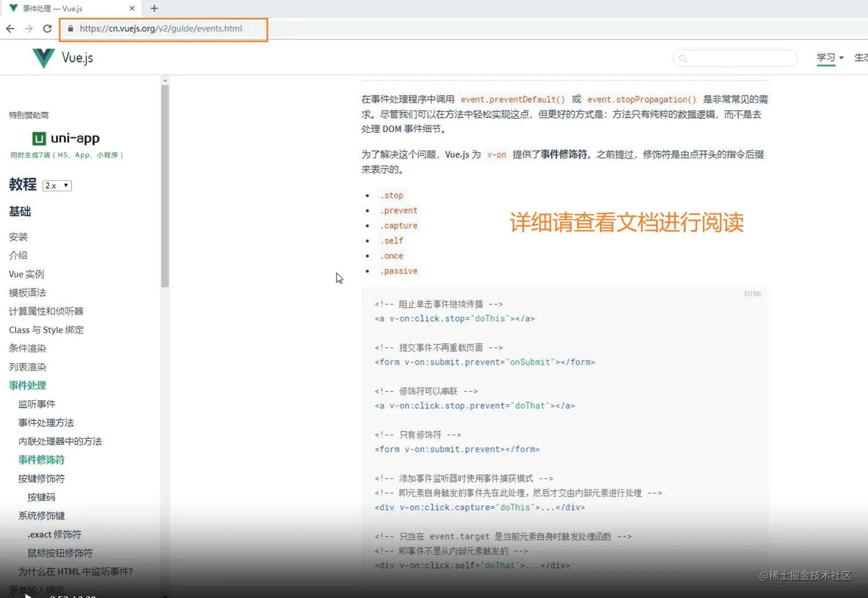Click the browser forward arrow
The width and height of the screenshot is (868, 598).
tap(29, 29)
